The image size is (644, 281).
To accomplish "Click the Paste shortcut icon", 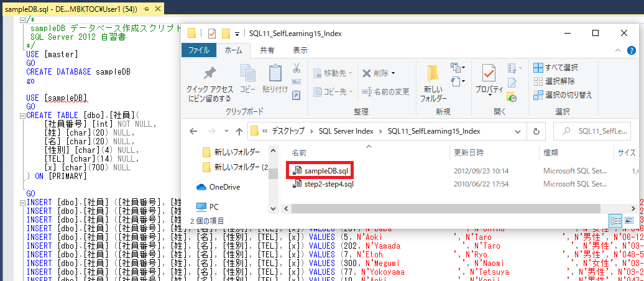I will click(x=296, y=95).
